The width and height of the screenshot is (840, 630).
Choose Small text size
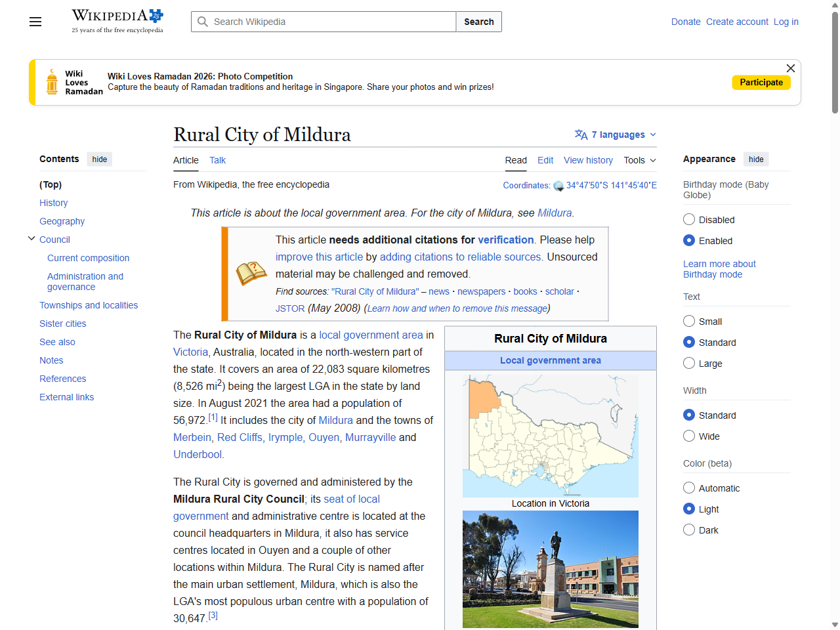tap(689, 321)
